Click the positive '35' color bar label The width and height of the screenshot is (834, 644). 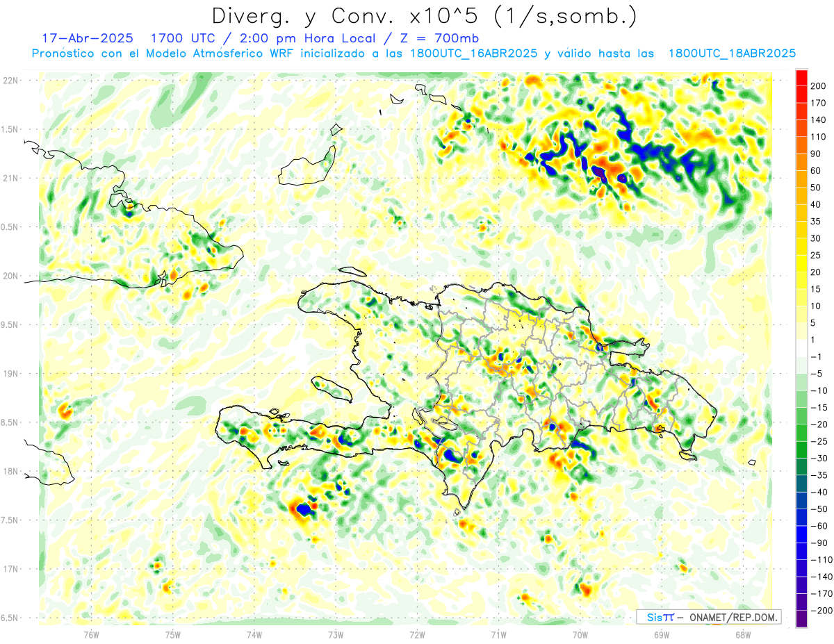click(816, 221)
